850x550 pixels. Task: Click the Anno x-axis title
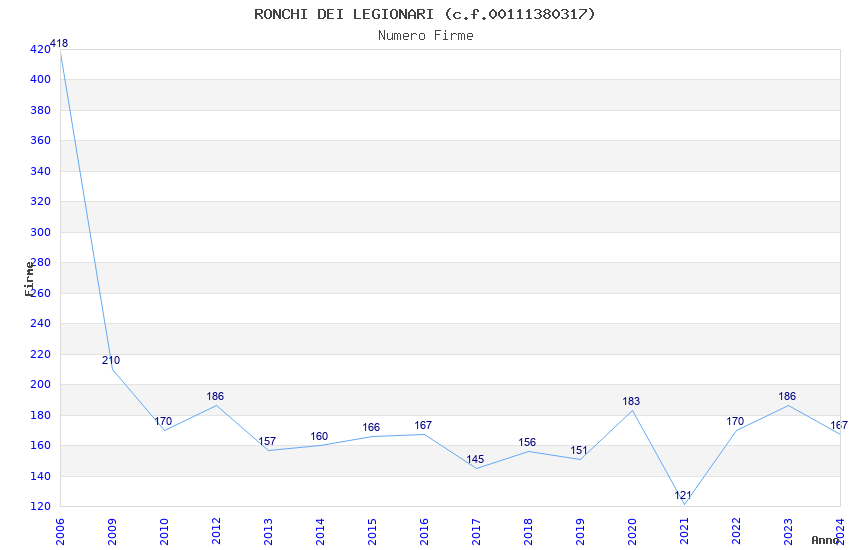[825, 540]
